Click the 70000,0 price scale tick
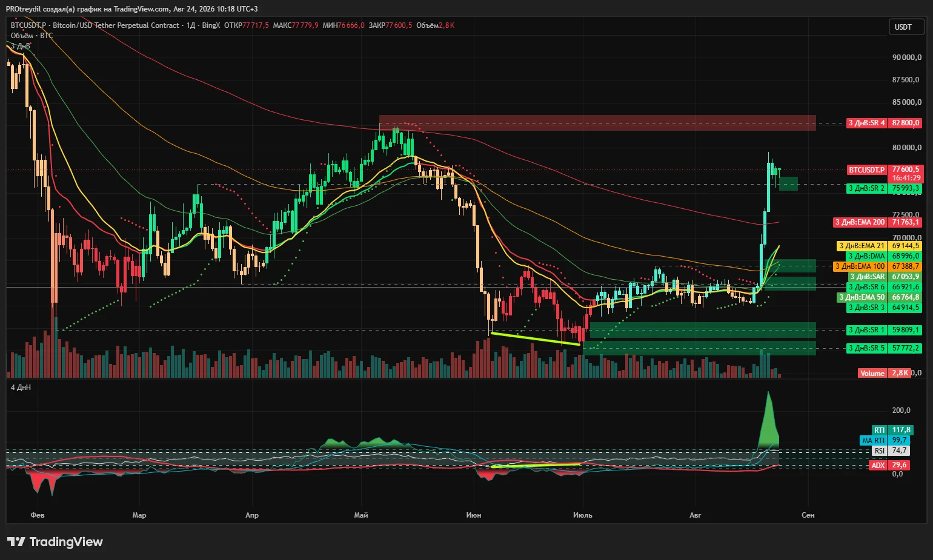 coord(906,238)
